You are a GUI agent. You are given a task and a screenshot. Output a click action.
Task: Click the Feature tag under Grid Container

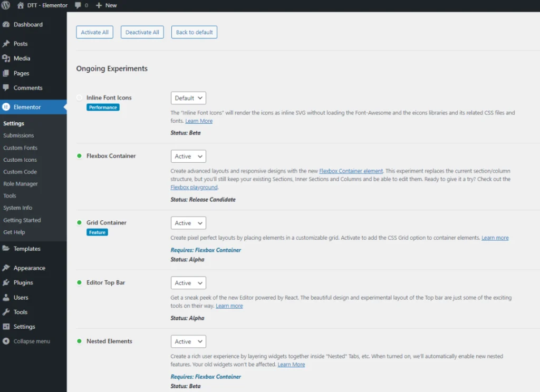[x=97, y=232]
